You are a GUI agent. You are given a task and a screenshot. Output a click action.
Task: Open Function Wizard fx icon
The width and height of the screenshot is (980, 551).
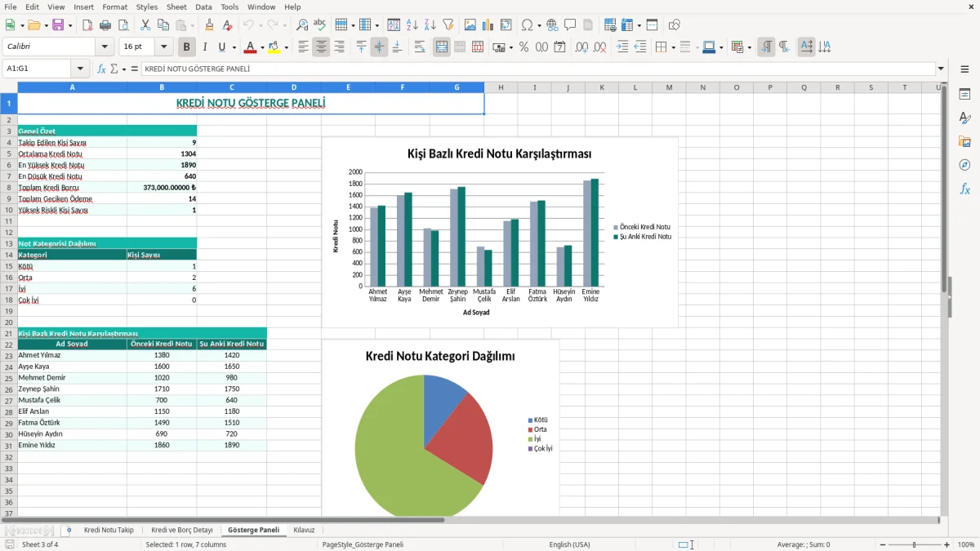click(101, 69)
